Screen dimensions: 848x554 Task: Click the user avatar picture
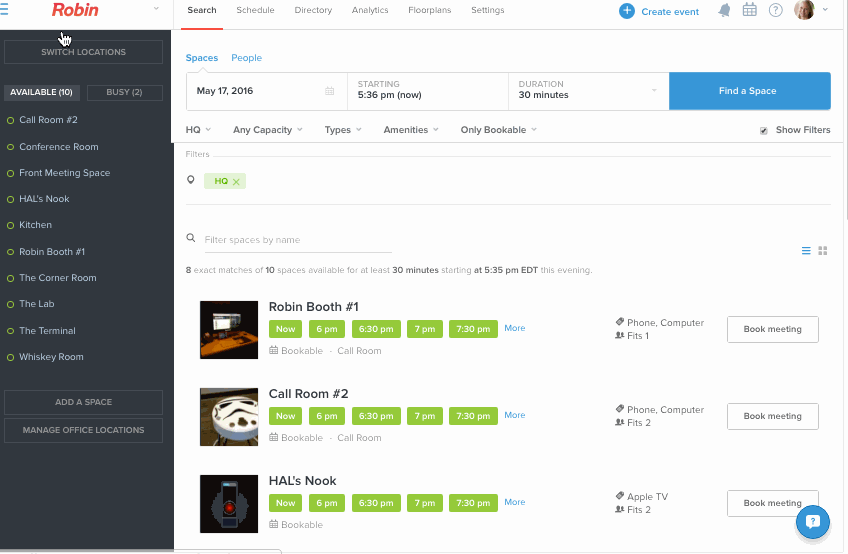804,10
